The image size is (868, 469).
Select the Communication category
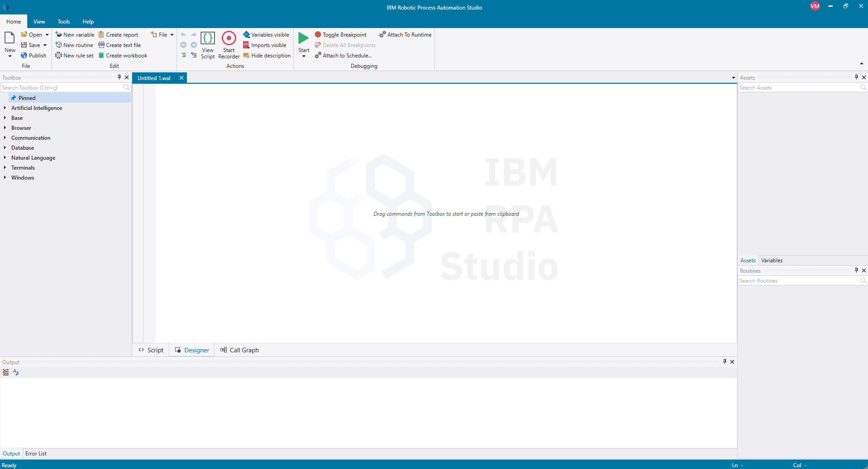[31, 138]
